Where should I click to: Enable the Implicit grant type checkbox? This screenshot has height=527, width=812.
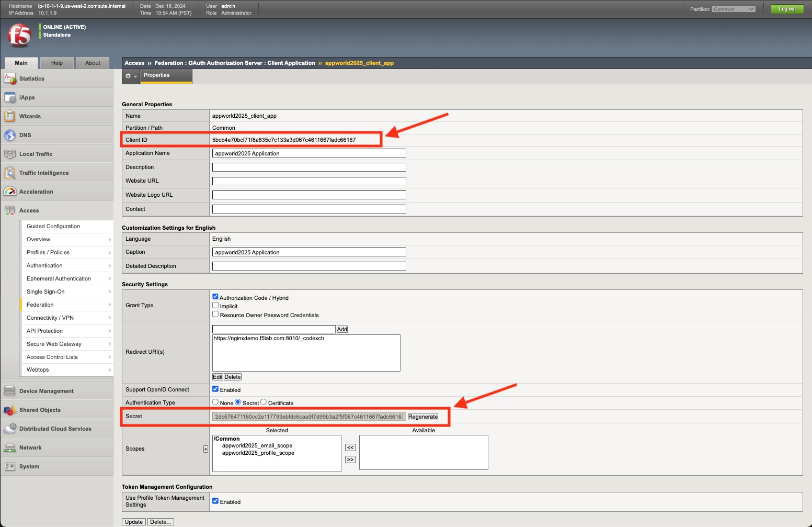[215, 305]
